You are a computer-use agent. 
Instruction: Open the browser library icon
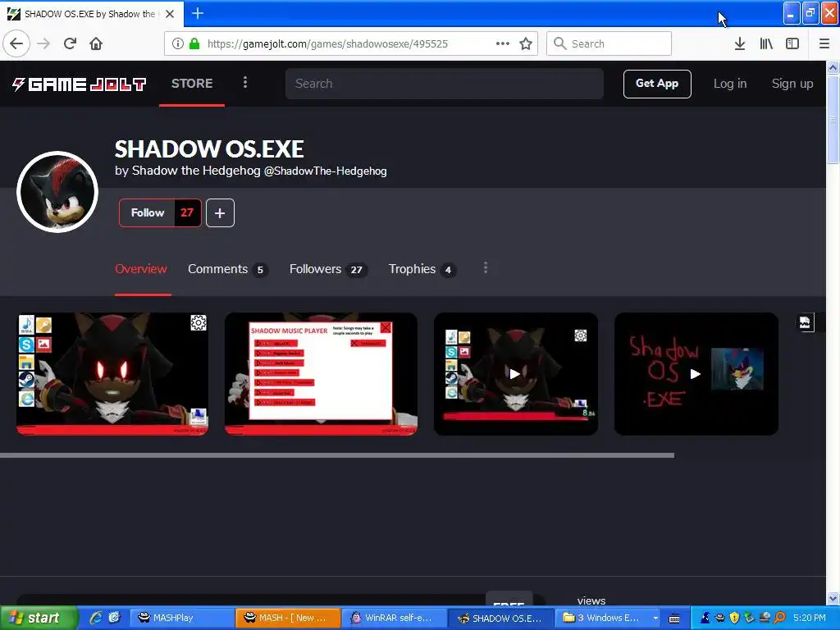pyautogui.click(x=766, y=43)
